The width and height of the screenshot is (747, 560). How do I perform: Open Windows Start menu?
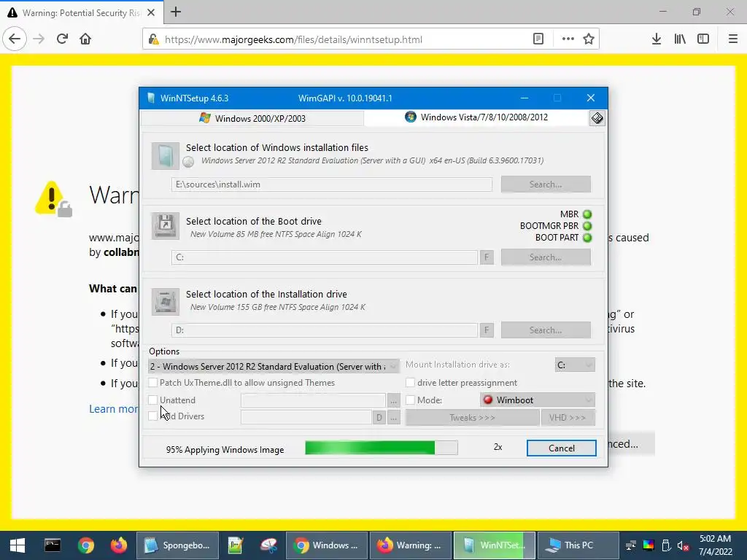(x=18, y=545)
